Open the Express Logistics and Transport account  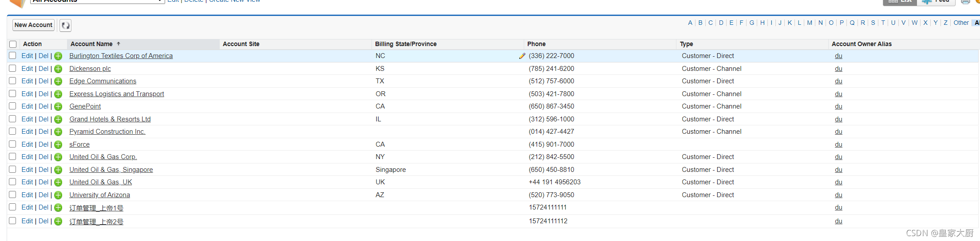116,94
